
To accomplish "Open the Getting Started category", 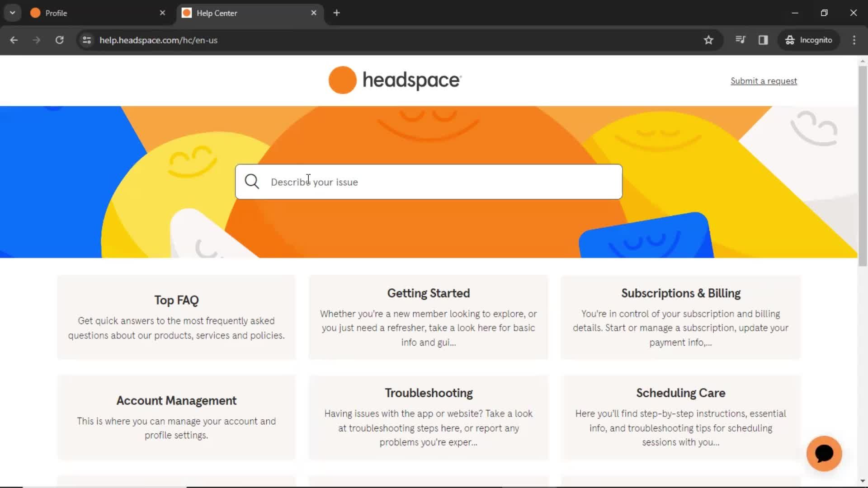I will pyautogui.click(x=428, y=317).
